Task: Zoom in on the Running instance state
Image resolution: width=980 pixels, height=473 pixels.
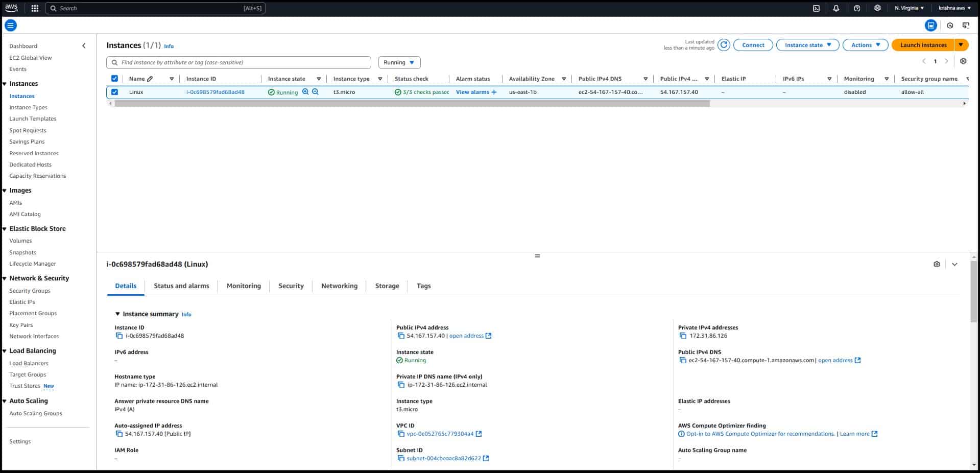Action: point(305,92)
